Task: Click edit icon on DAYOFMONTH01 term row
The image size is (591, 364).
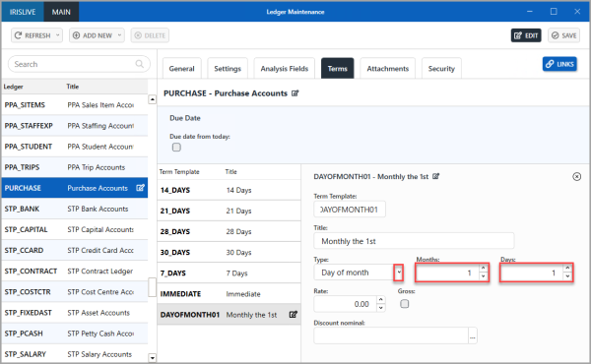Action: pos(294,314)
